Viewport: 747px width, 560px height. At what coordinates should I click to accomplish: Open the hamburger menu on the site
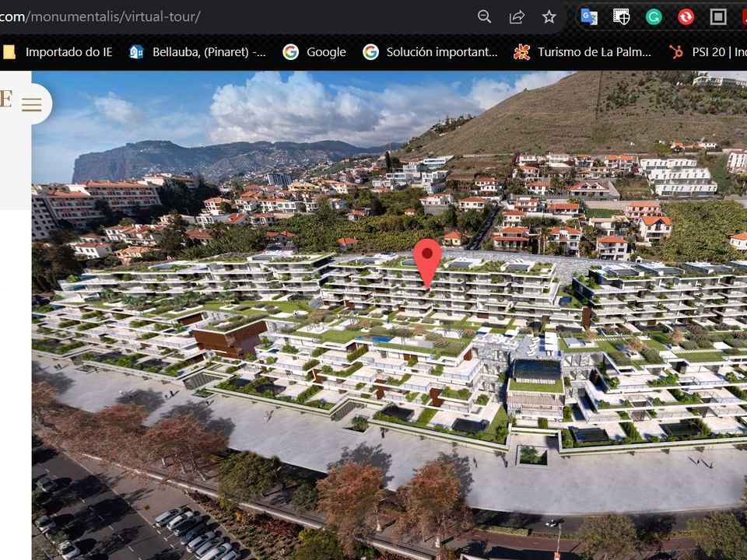pyautogui.click(x=31, y=103)
